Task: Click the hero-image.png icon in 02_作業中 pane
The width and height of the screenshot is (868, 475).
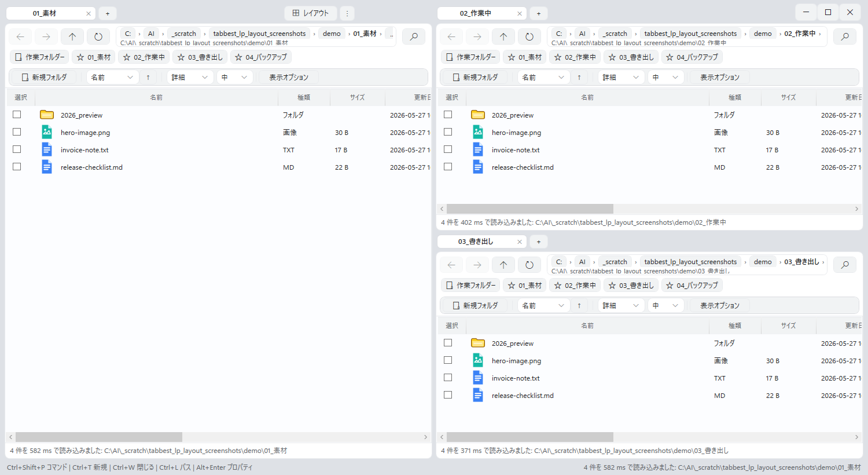Action: click(x=478, y=132)
